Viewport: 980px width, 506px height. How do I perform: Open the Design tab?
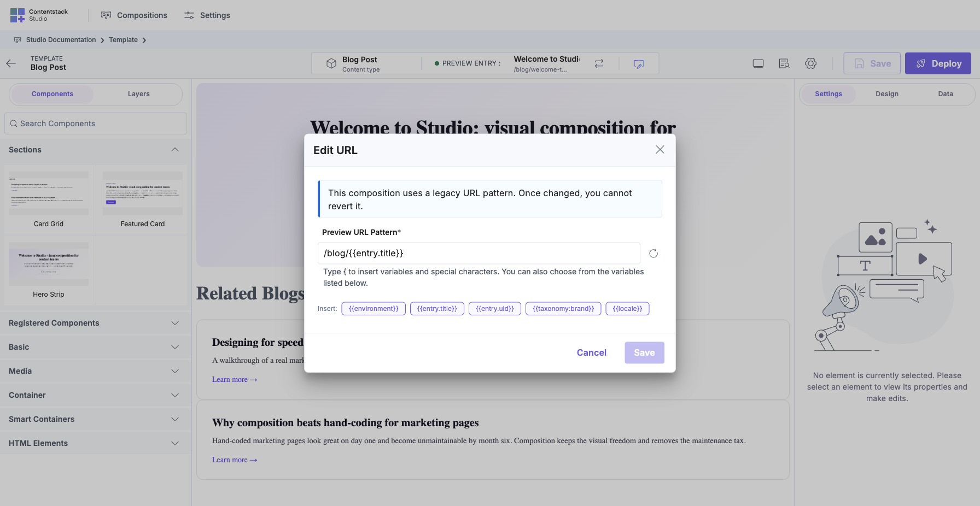(887, 94)
